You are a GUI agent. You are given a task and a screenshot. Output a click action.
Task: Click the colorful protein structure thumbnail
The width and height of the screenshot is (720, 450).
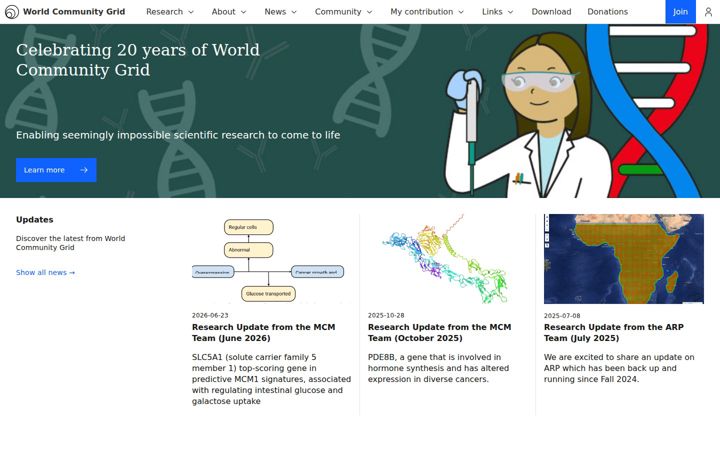447,259
